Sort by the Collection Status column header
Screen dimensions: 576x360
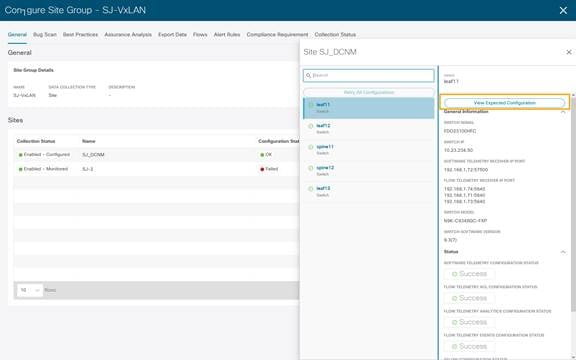pos(36,141)
